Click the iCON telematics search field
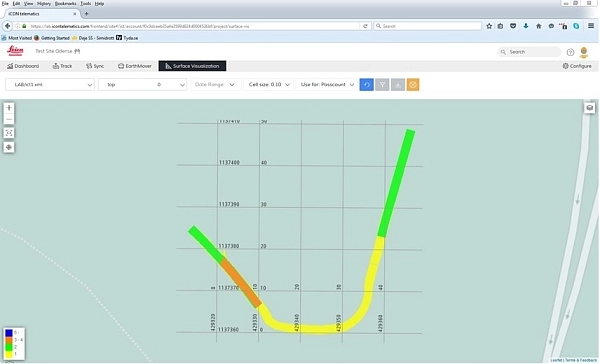Viewport: 600px width, 364px height. click(530, 52)
